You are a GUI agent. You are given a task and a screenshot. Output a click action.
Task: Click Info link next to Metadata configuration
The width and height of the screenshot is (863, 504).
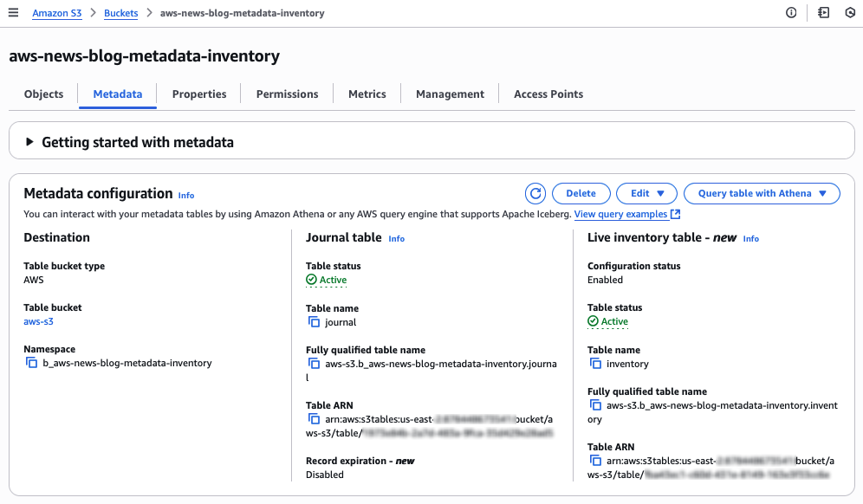tap(186, 196)
